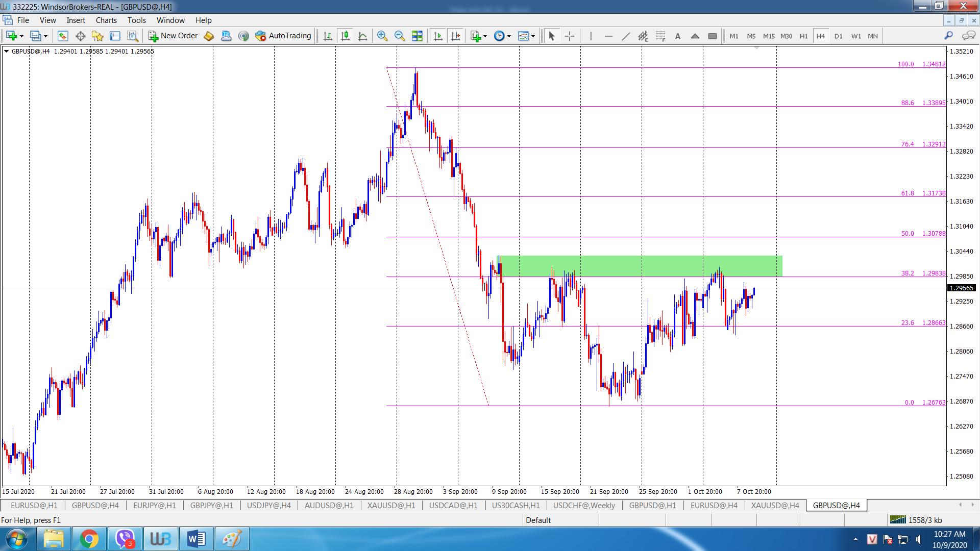This screenshot has height=551, width=980.
Task: Switch to bar chart display
Action: (328, 36)
